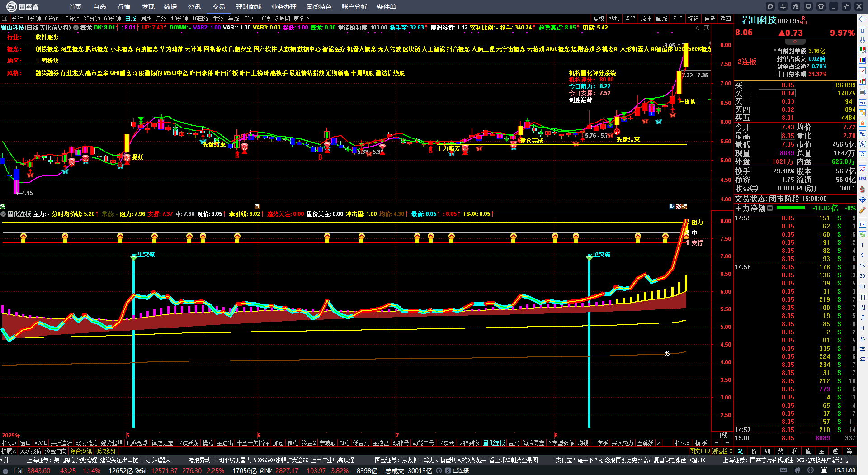The height and width of the screenshot is (475, 868).
Task: Expand the red arrow below the 封单 info
Action: click(x=795, y=42)
